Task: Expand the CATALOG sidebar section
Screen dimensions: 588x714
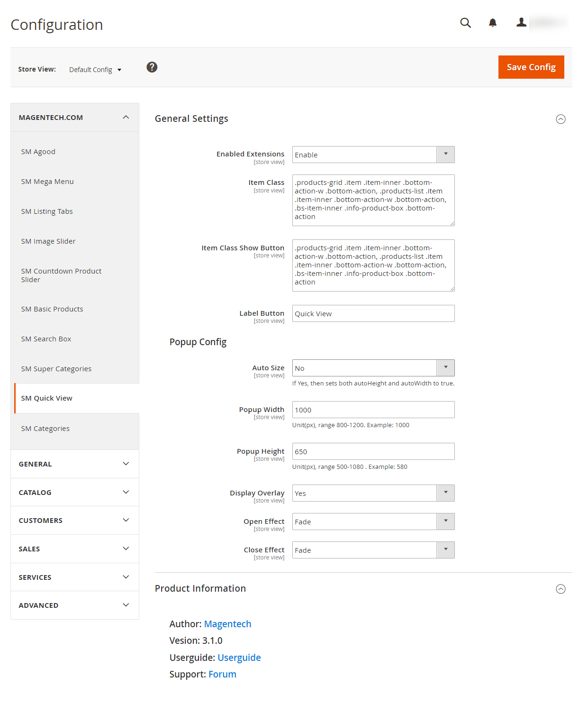Action: pos(75,493)
